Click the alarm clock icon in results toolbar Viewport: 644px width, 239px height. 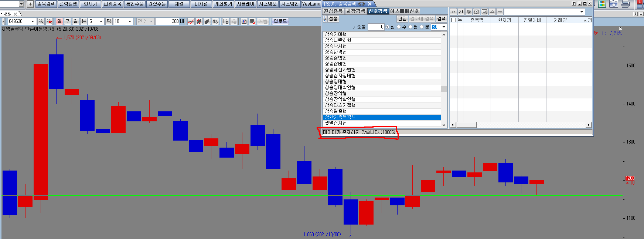point(477,12)
